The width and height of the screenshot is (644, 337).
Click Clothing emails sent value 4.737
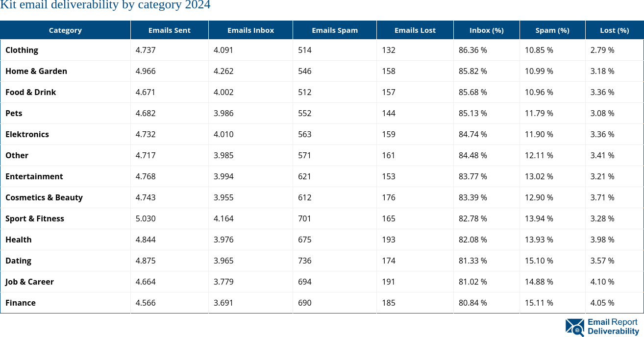[x=146, y=50]
